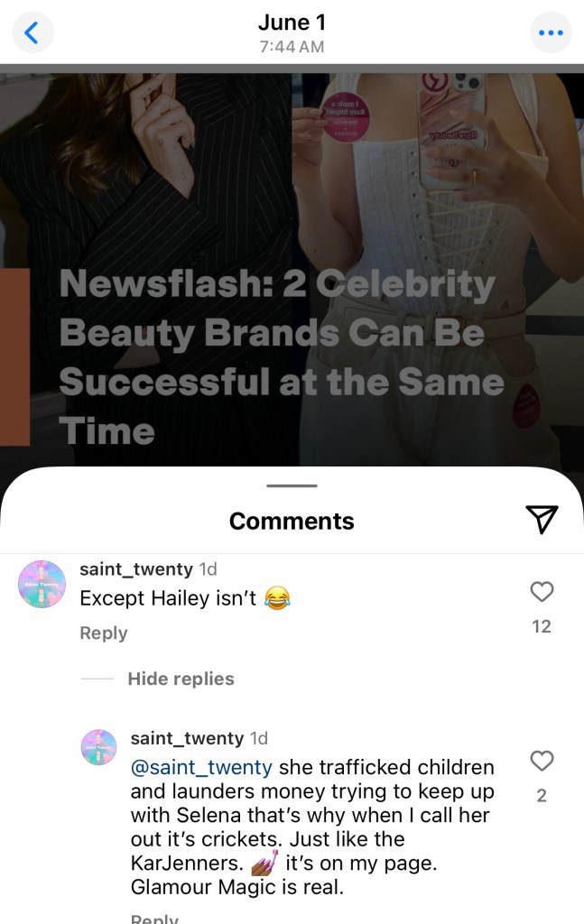Tap the 12 likes count

pyautogui.click(x=542, y=626)
